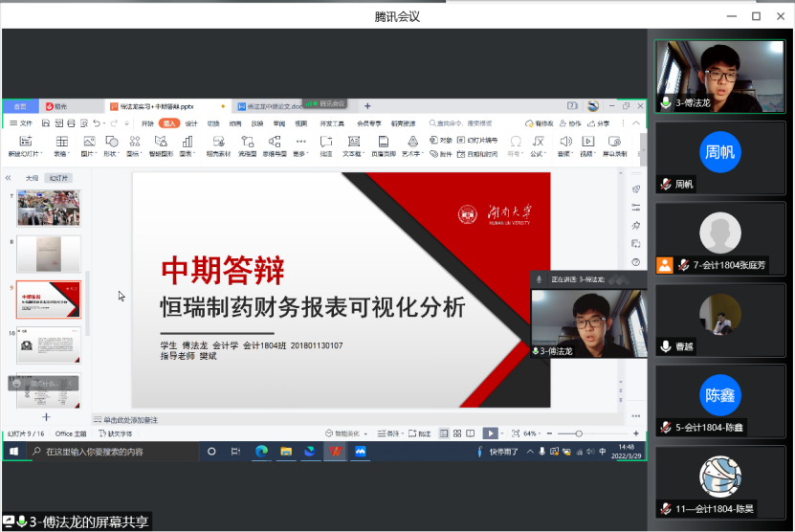
Task: Zoom out with the minus button
Action: pyautogui.click(x=549, y=433)
